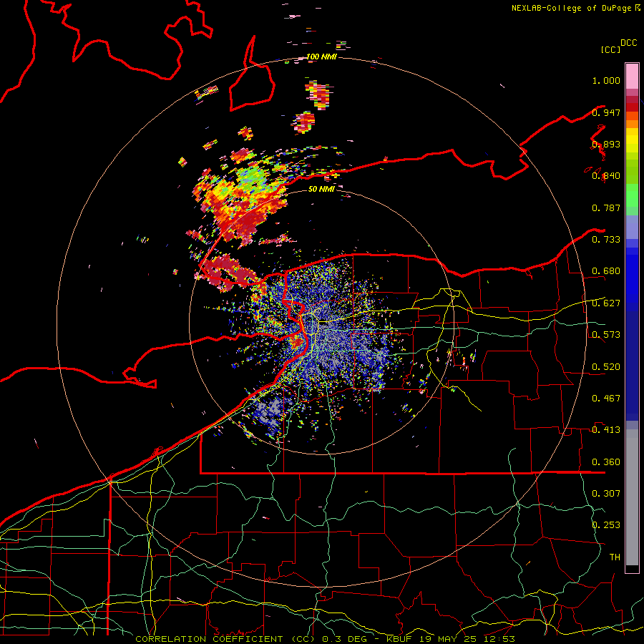Select the 0.893 scale value

[606, 144]
